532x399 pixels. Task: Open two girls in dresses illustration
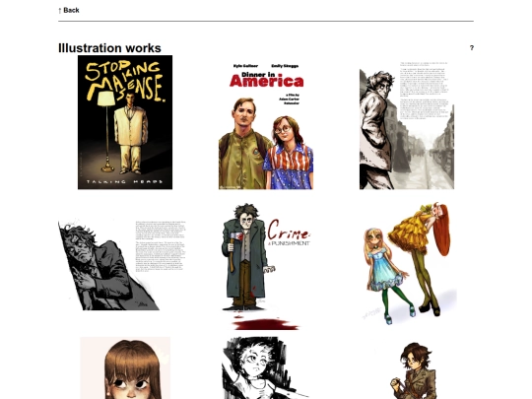(x=409, y=264)
